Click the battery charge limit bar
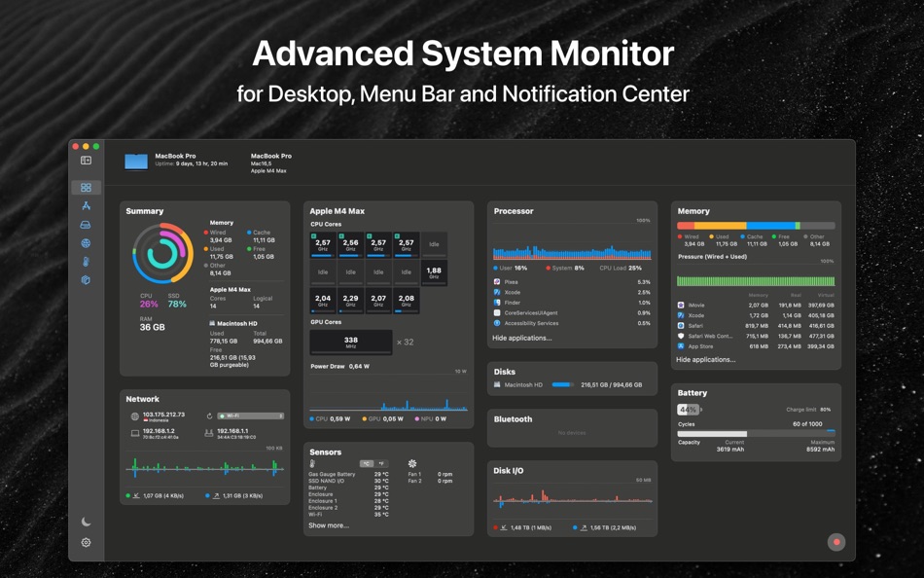 tap(756, 433)
